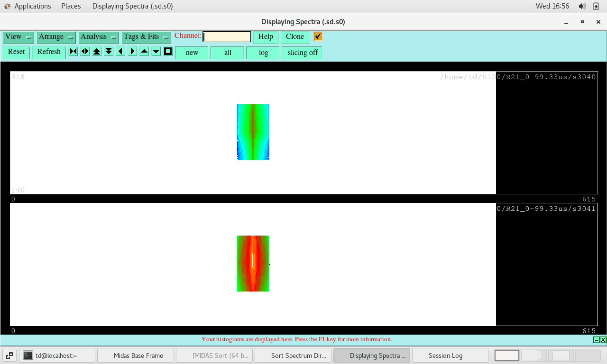Viewport: 607px width, 364px height.
Task: Open the Places menu
Action: [71, 6]
